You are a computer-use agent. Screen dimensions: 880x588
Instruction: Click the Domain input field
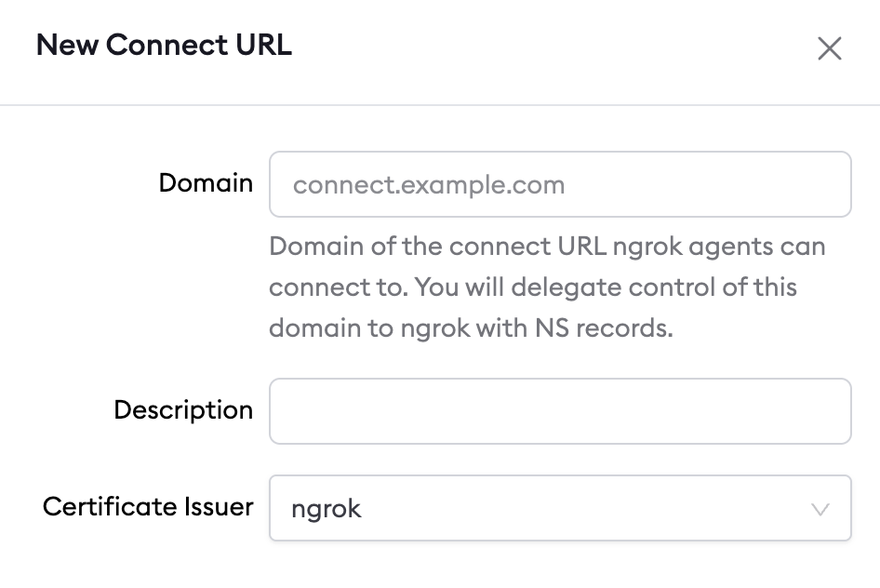pyautogui.click(x=560, y=184)
